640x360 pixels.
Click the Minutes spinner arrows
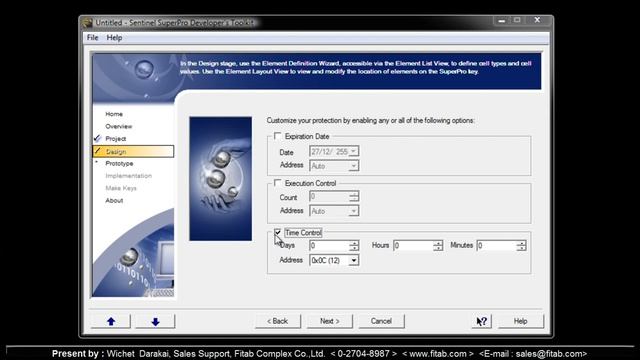(x=521, y=245)
